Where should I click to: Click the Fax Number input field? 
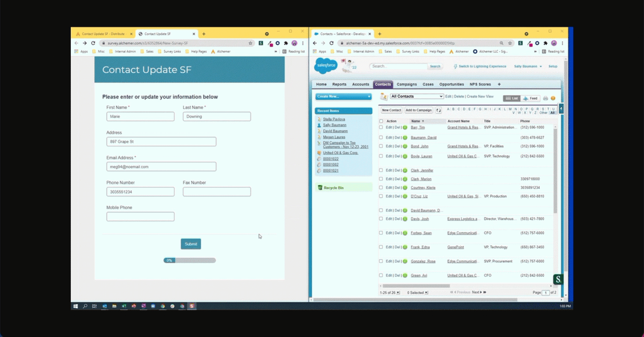(x=216, y=192)
